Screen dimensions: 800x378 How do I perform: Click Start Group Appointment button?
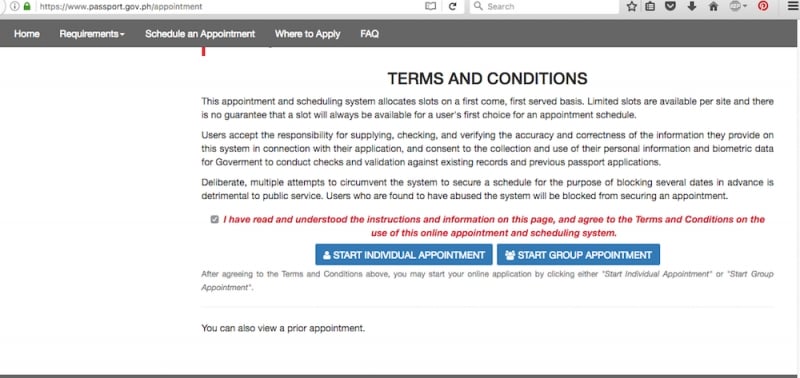click(579, 255)
